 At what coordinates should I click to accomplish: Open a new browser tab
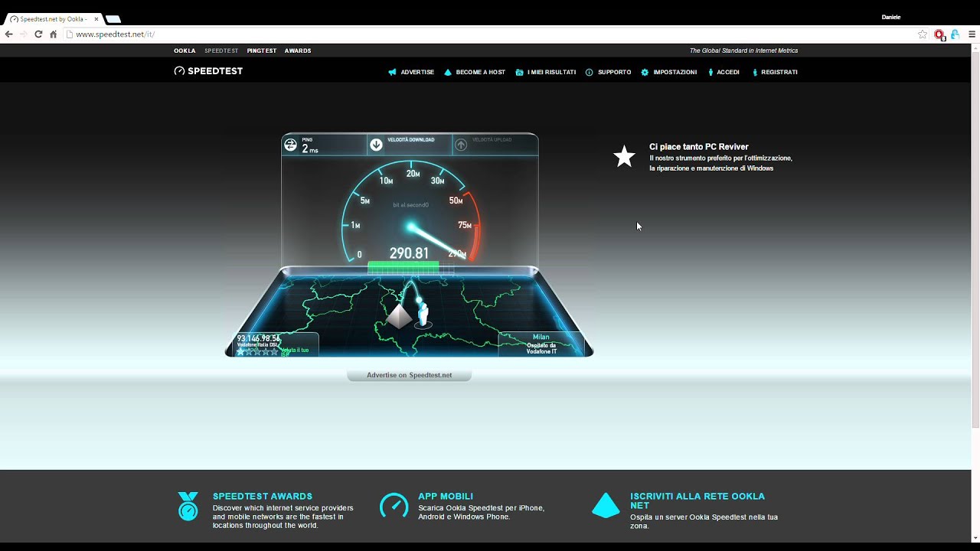point(113,19)
